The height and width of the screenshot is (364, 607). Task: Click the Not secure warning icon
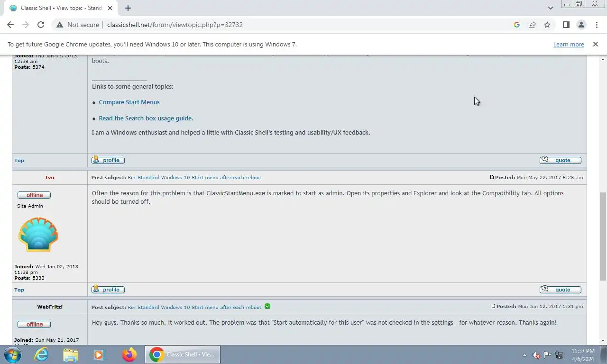[59, 25]
